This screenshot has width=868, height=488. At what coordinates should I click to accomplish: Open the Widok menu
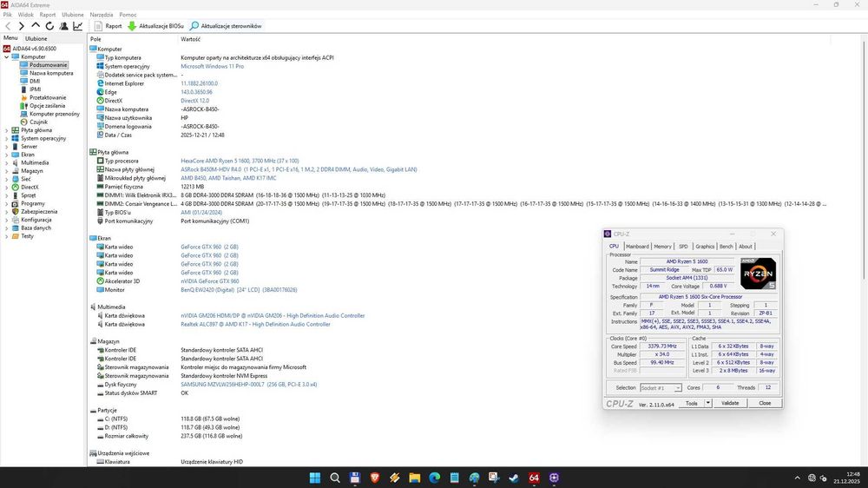pyautogui.click(x=25, y=15)
